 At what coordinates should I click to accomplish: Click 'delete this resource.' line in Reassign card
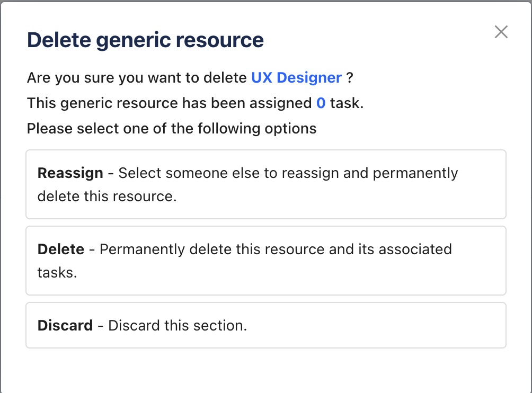pyautogui.click(x=107, y=196)
